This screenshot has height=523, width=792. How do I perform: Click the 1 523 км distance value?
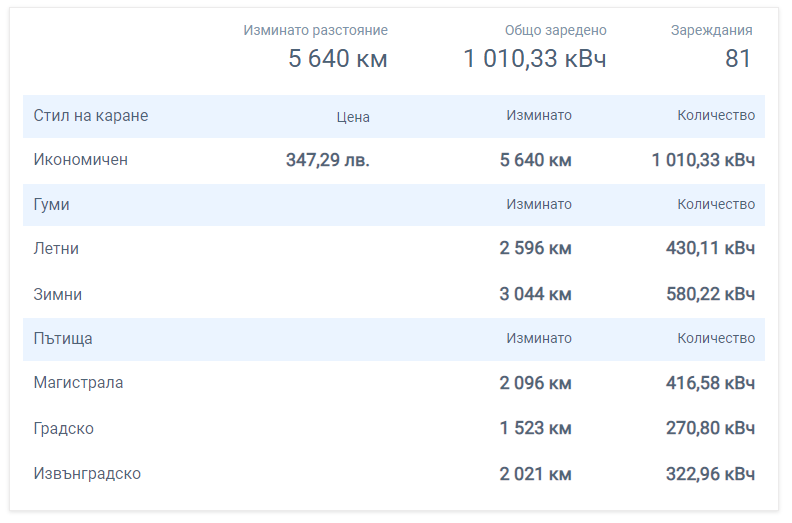point(536,429)
